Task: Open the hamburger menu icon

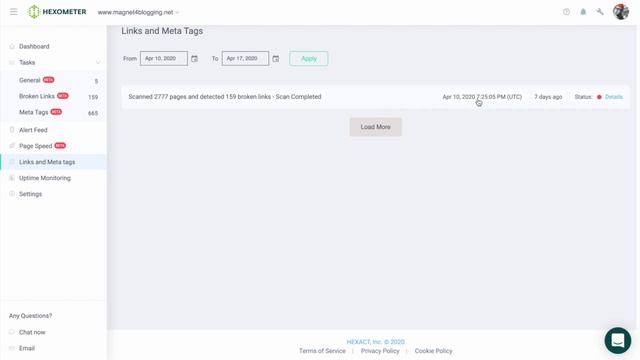Action: point(13,12)
